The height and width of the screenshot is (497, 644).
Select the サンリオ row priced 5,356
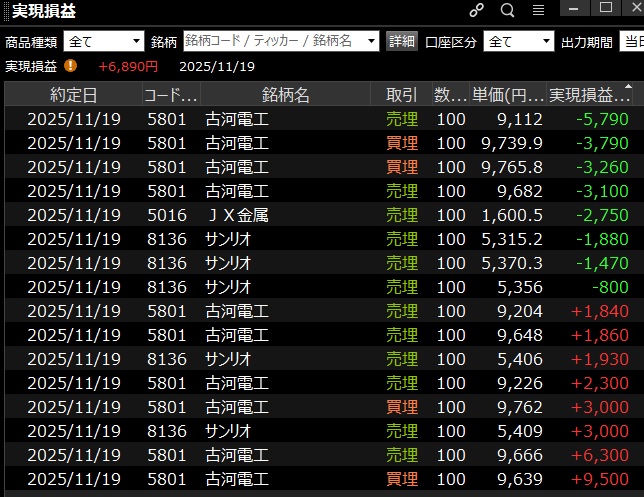[320, 287]
